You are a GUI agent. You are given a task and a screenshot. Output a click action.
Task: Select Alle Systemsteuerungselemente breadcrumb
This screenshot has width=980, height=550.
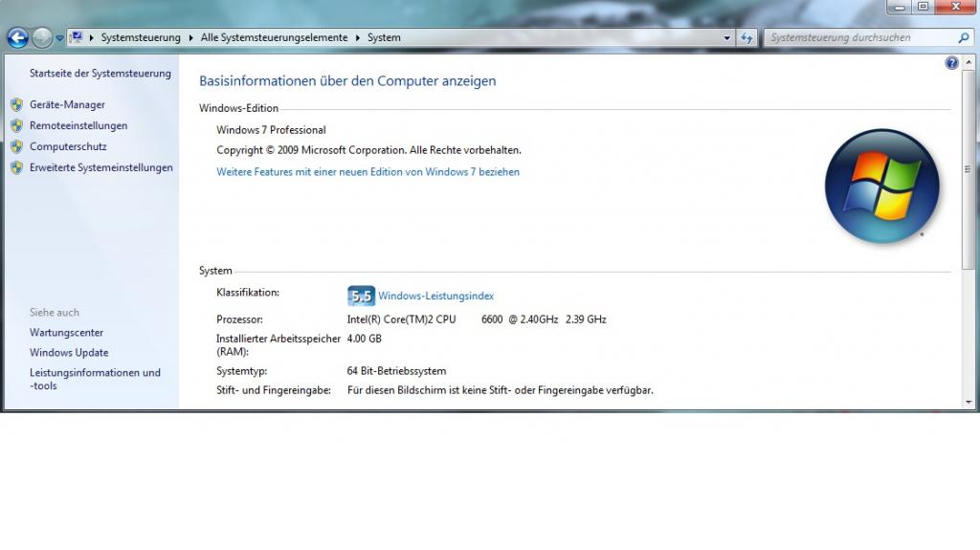click(x=275, y=38)
